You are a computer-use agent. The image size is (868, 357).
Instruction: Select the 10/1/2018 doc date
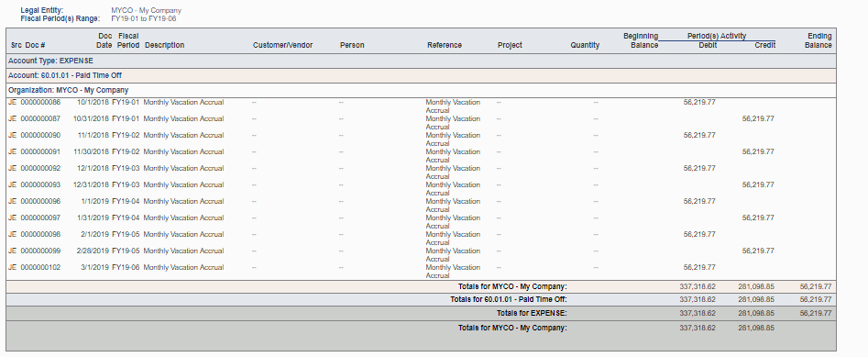93,102
